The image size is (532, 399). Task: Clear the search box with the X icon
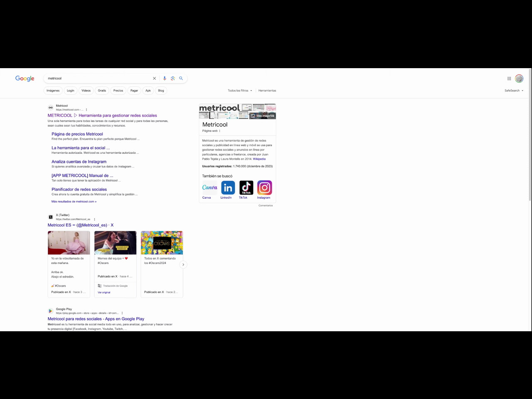(155, 78)
